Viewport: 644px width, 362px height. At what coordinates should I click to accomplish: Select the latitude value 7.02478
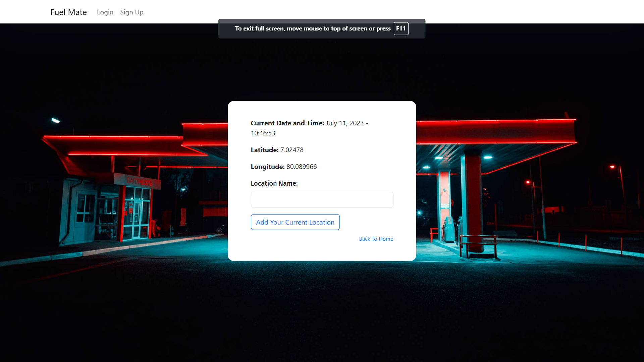coord(291,150)
